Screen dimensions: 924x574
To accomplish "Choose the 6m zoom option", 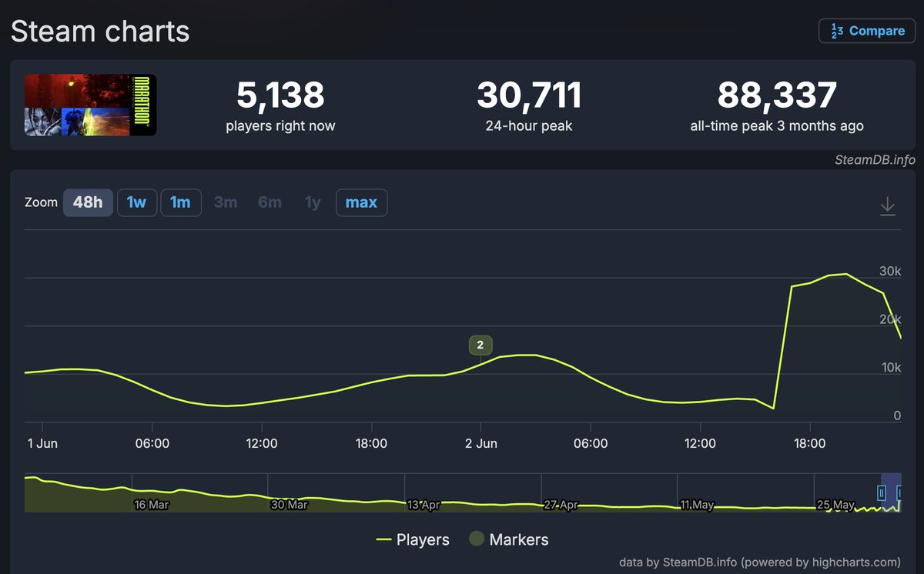I will [269, 202].
